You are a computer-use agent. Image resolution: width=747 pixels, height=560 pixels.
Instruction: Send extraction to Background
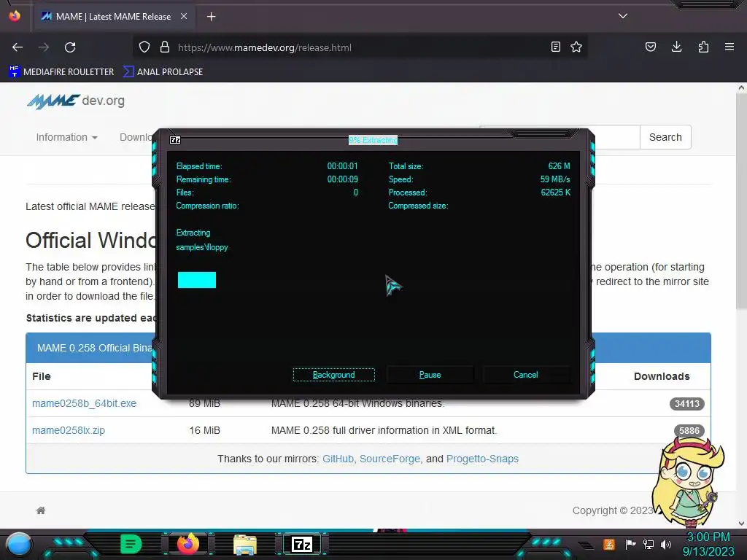tap(334, 375)
